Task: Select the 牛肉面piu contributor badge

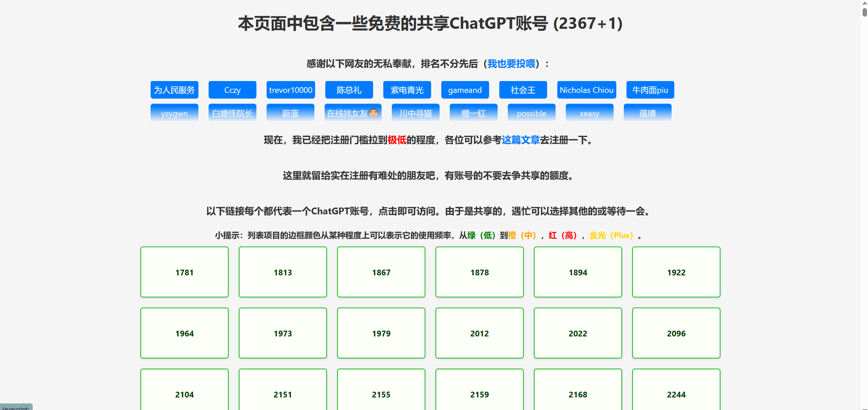Action: tap(650, 90)
